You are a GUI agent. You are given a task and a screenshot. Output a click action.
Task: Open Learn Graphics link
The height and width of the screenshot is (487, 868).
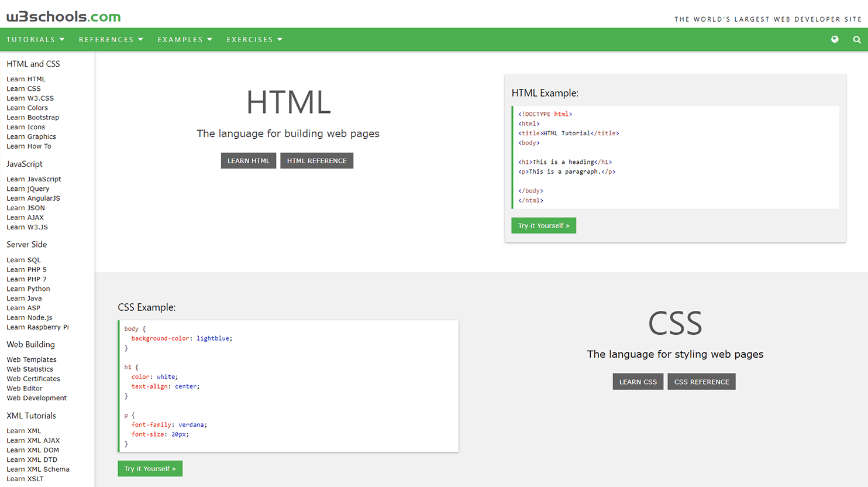[31, 136]
